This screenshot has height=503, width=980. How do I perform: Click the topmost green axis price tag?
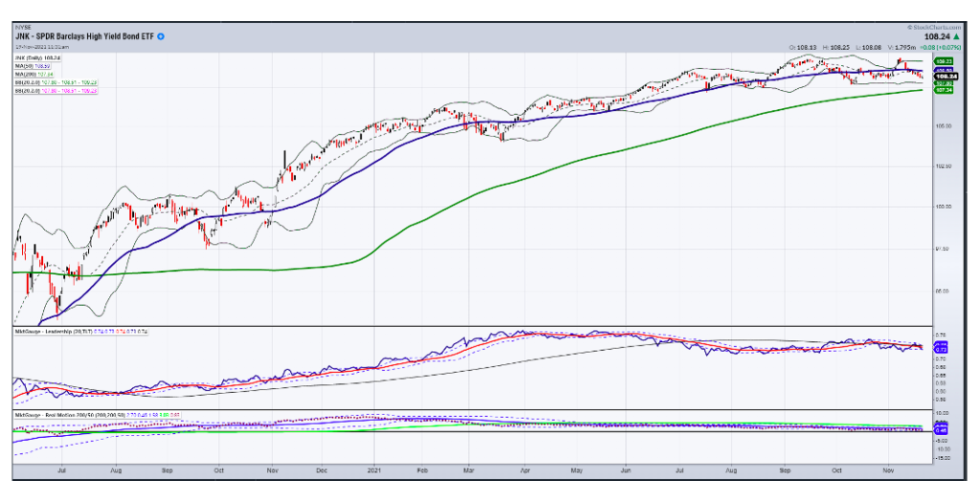943,60
